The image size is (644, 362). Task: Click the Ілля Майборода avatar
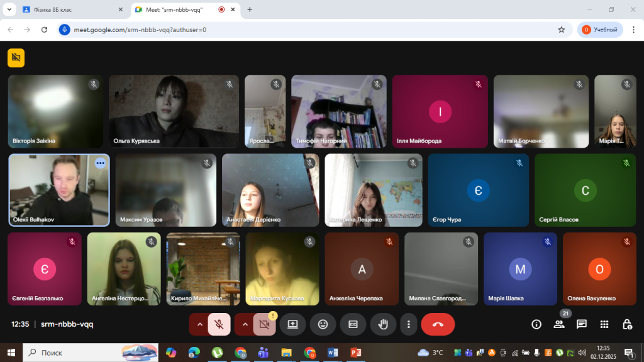[x=440, y=111]
